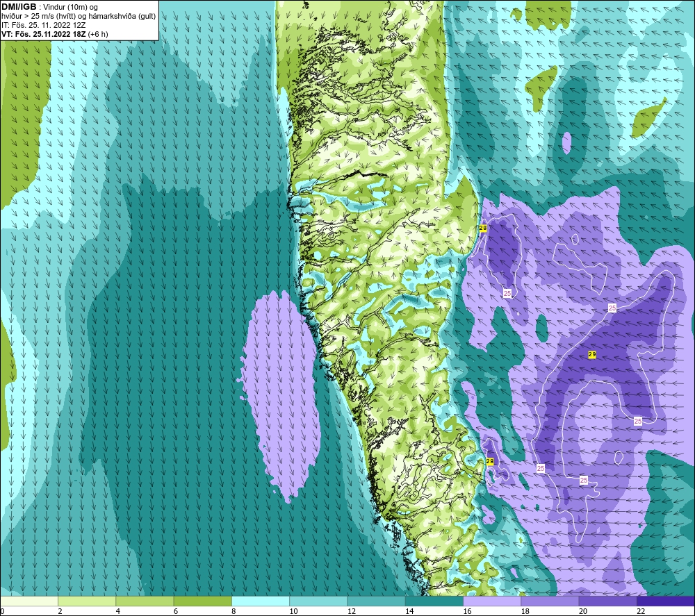This screenshot has height=616, width=695.
Task: Click the 4–6 m/s green legend swatch
Action: click(x=145, y=601)
